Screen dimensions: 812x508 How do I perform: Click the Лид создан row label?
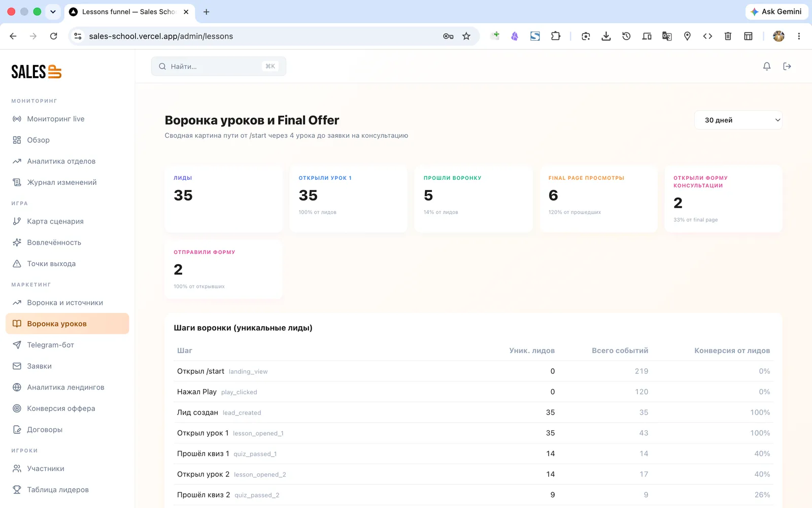pyautogui.click(x=197, y=412)
